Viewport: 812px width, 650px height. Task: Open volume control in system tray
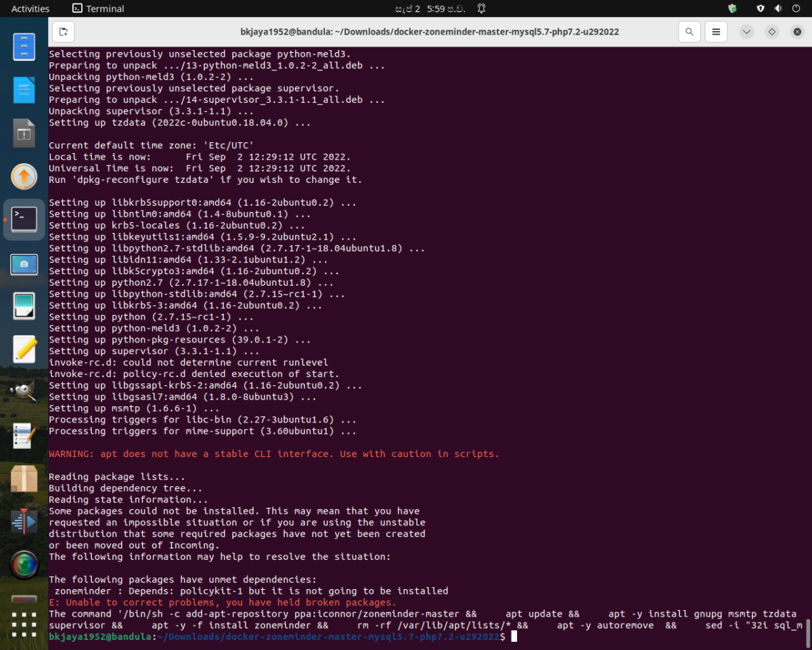click(777, 9)
